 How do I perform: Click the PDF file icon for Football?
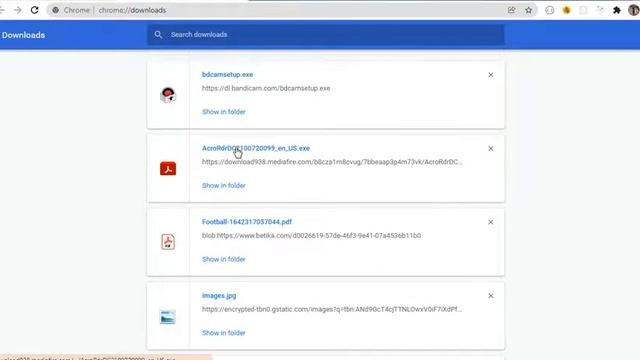coord(168,242)
